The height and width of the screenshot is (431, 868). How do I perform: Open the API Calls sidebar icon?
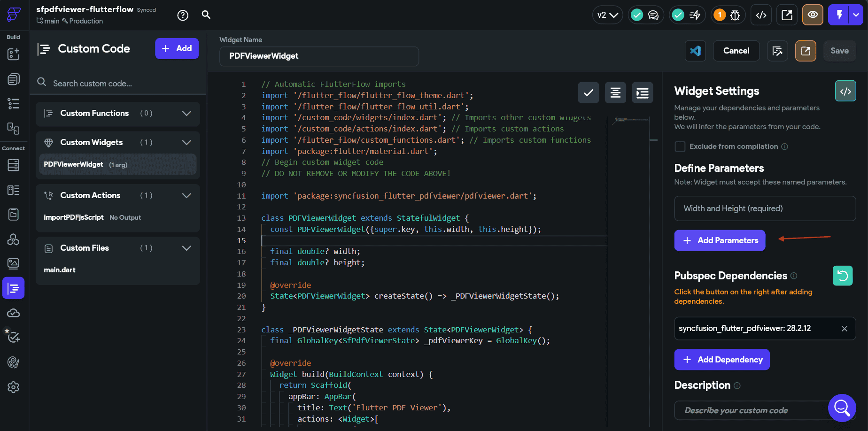tap(14, 239)
